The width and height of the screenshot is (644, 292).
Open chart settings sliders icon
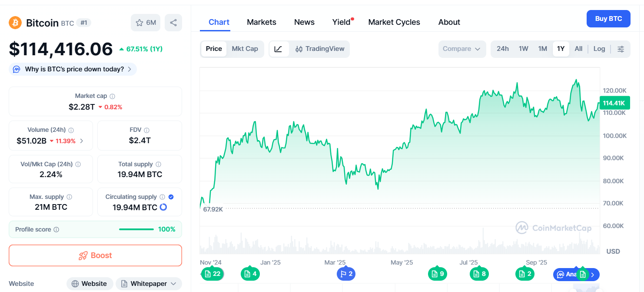tap(621, 49)
